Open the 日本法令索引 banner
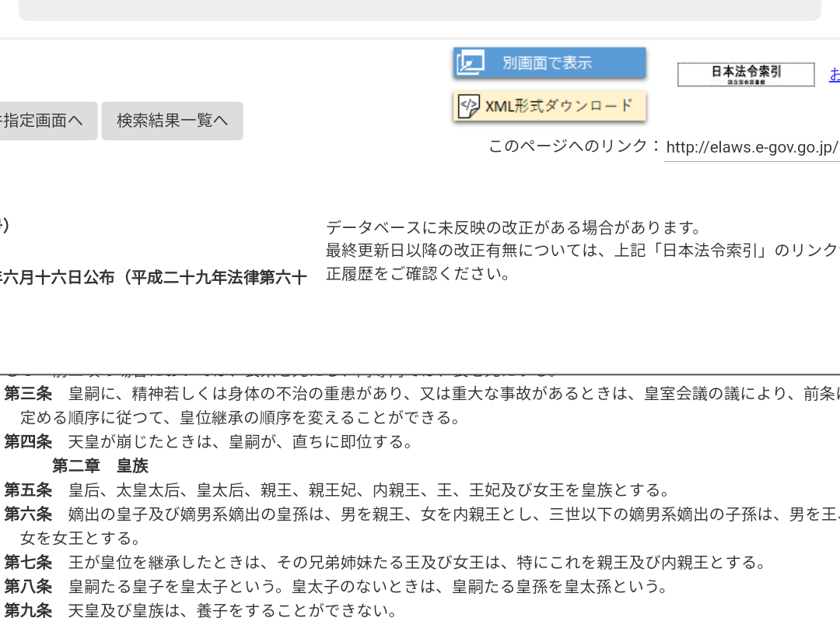This screenshot has height=639, width=840. coord(746,75)
